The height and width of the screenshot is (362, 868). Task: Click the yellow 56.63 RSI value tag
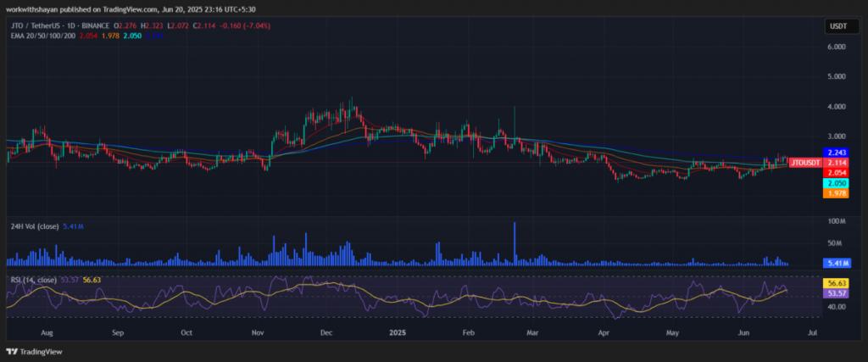click(837, 282)
